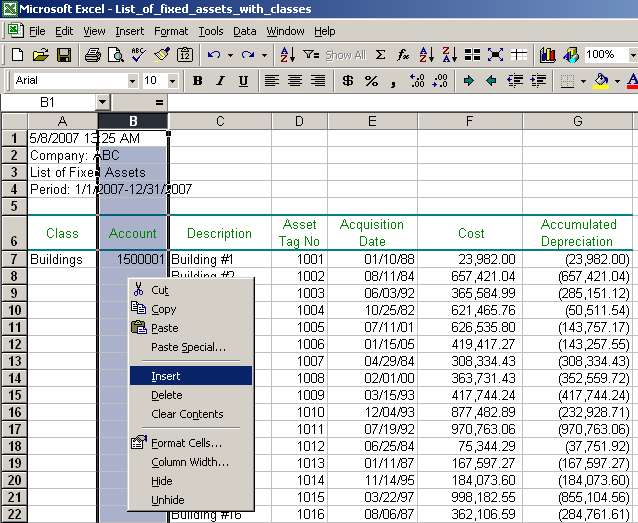Click the New workbook icon
The image size is (638, 523).
(x=17, y=55)
